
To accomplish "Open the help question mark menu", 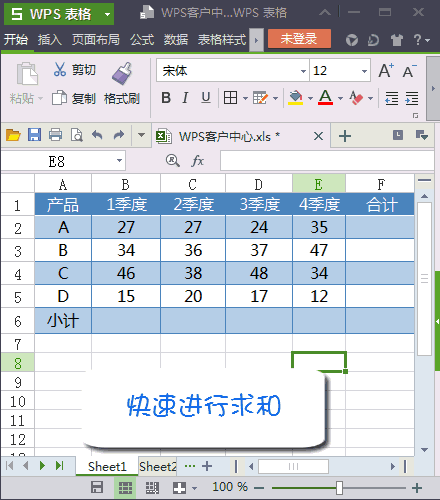I will point(421,40).
